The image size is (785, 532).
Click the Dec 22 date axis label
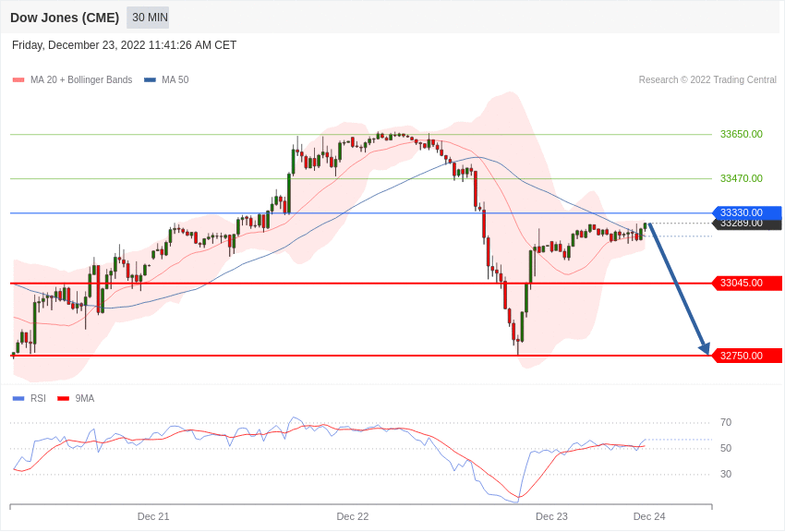353,516
